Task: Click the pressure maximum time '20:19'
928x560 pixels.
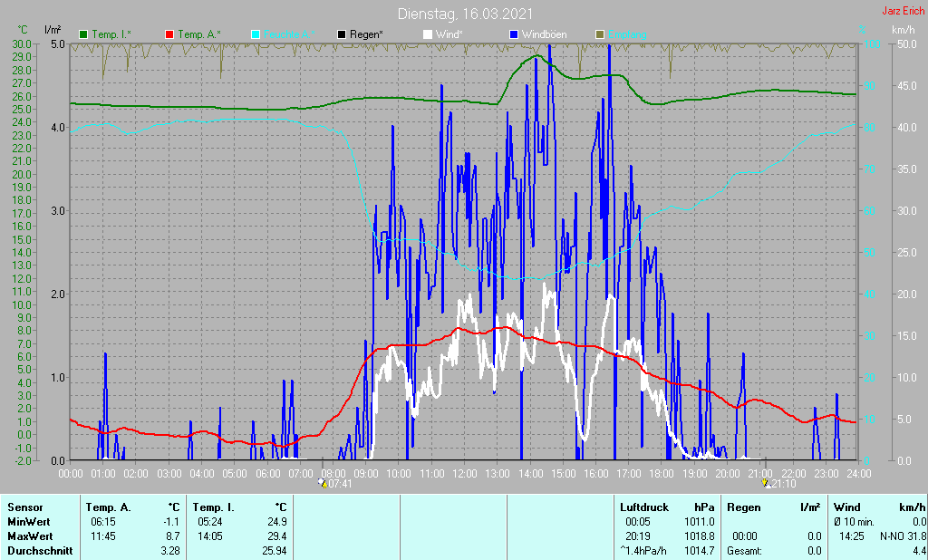Action: [x=637, y=536]
